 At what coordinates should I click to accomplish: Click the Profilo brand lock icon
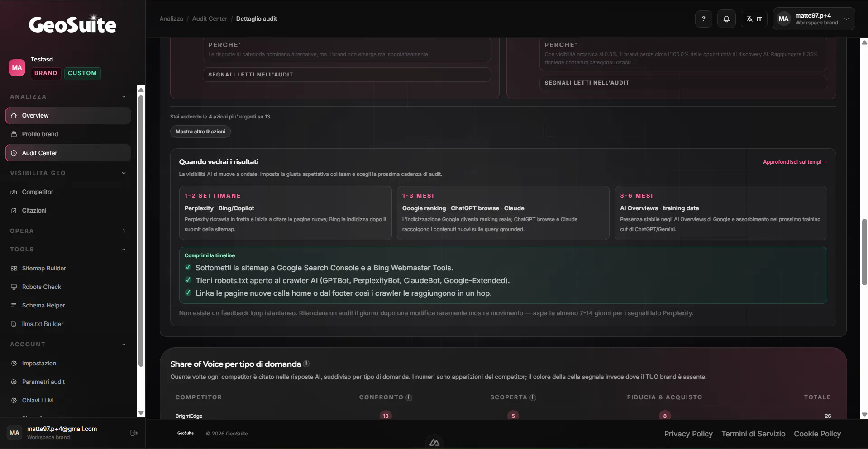point(14,134)
